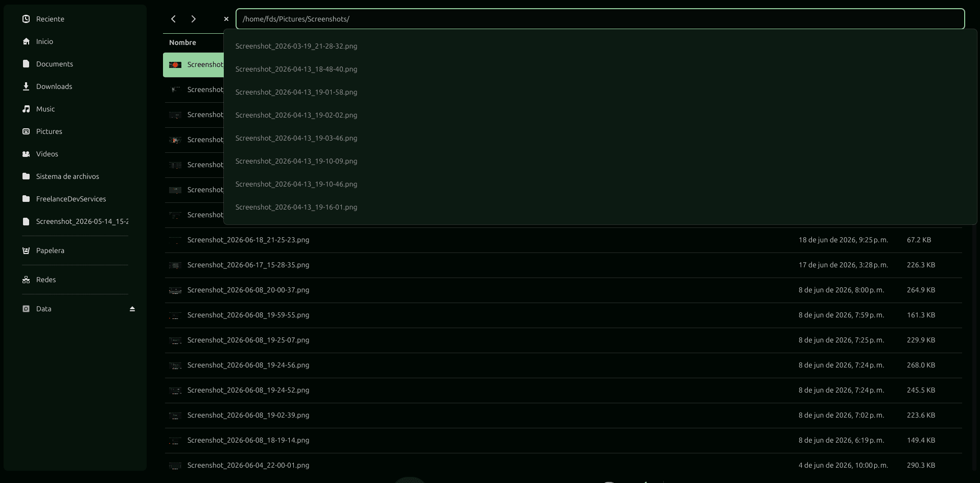980x483 pixels.
Task: Pick suggestion Screenshot_2026-04-13_19-02-02.png
Action: coord(600,115)
